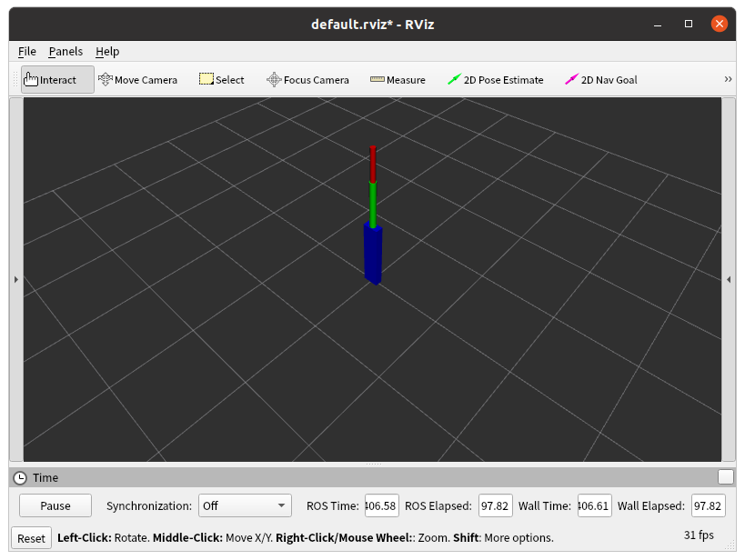745x560 pixels.
Task: Open the Help menu
Action: click(107, 52)
